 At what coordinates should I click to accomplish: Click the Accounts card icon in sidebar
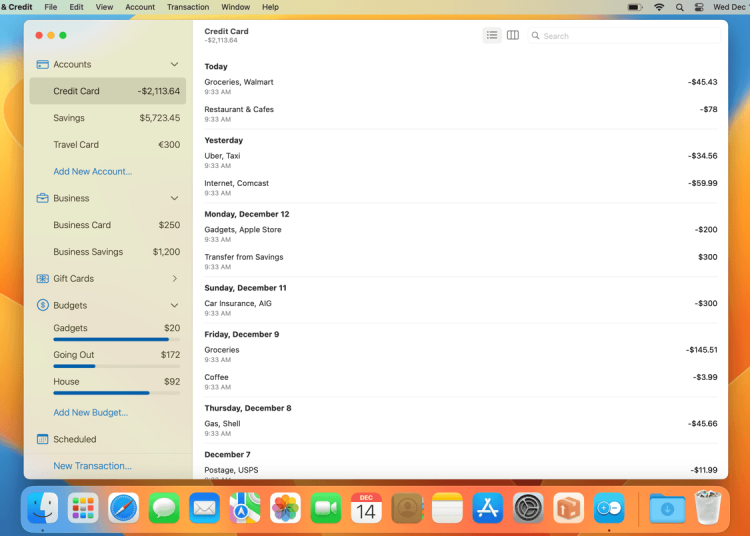43,64
